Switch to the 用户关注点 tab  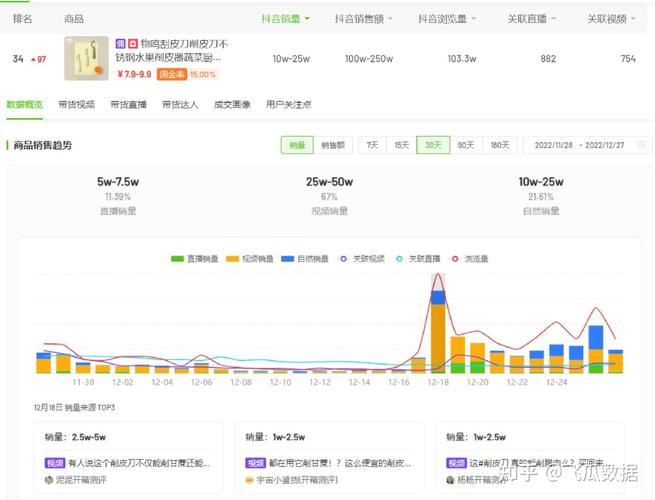coord(289,104)
